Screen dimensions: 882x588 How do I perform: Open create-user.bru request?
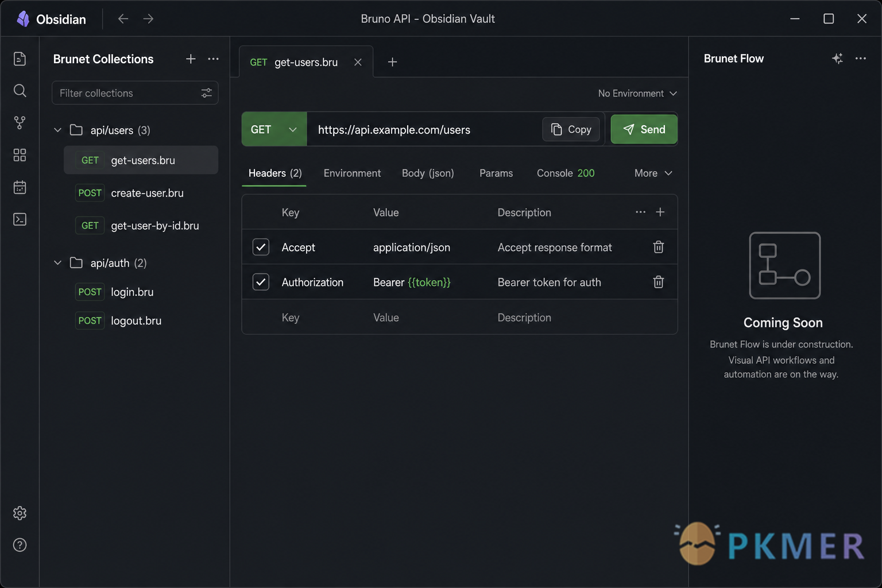(141, 193)
